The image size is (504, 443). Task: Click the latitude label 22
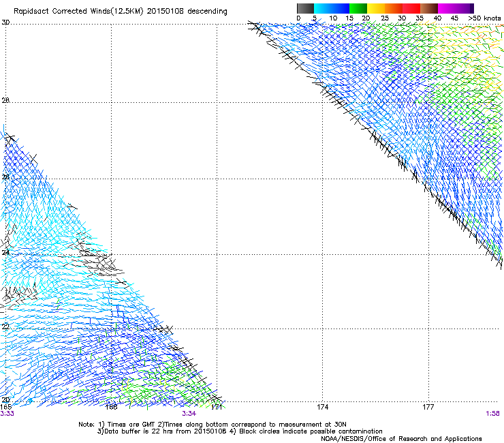[5, 326]
